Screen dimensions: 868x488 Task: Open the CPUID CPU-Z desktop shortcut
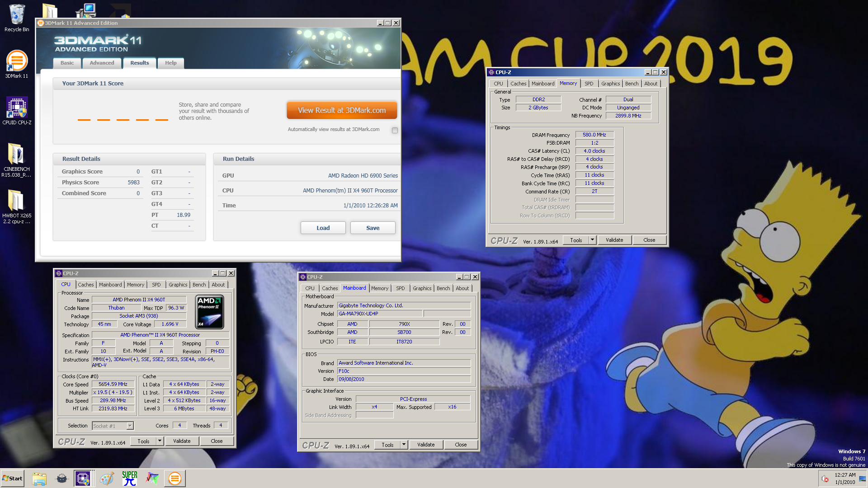[17, 111]
